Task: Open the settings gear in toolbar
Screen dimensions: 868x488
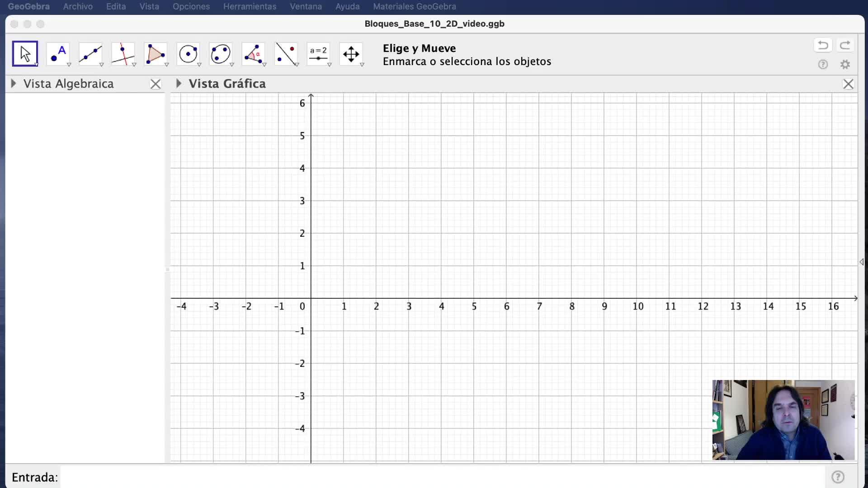Action: pyautogui.click(x=845, y=65)
